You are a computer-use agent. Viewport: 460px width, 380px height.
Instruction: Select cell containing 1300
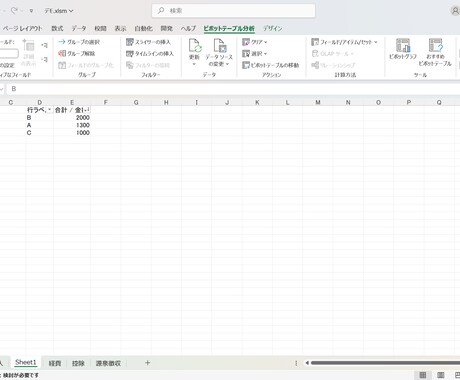72,125
